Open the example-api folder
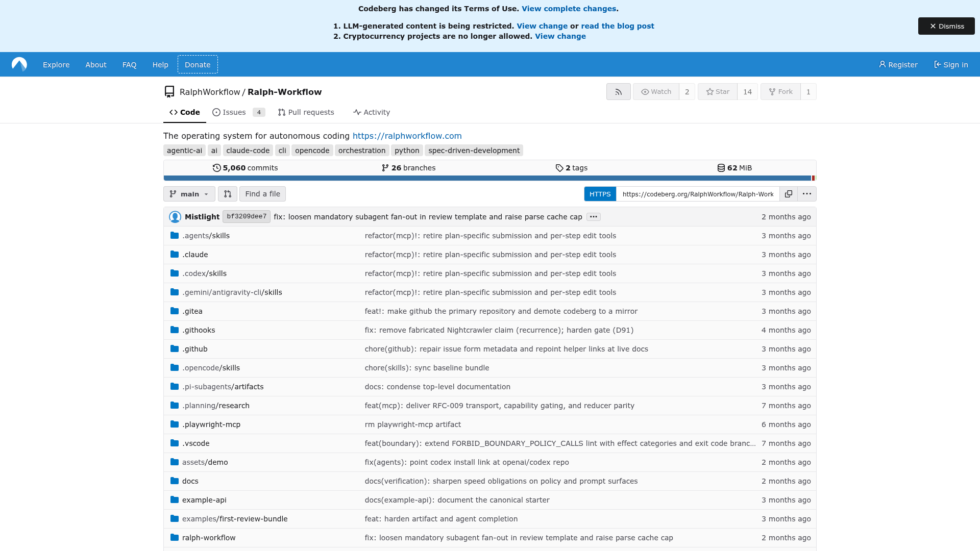 [x=204, y=500]
